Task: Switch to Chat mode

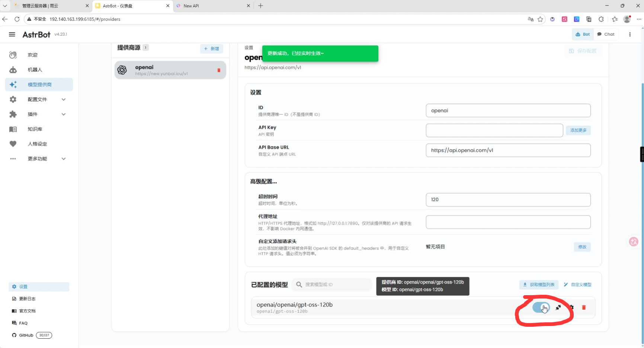Action: click(606, 34)
